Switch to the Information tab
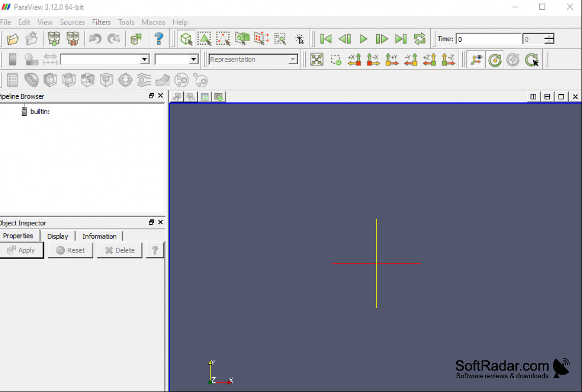Screen dimensions: 582x392 click(x=99, y=236)
